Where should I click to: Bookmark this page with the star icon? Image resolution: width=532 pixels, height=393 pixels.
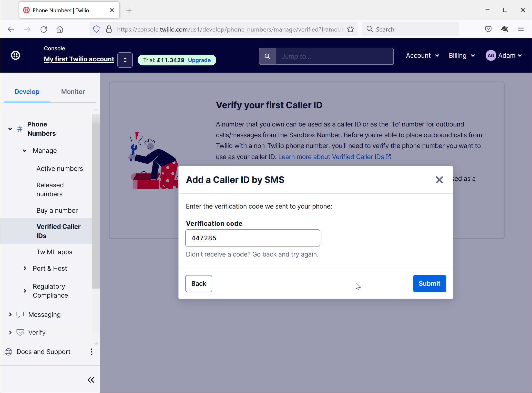tap(351, 30)
